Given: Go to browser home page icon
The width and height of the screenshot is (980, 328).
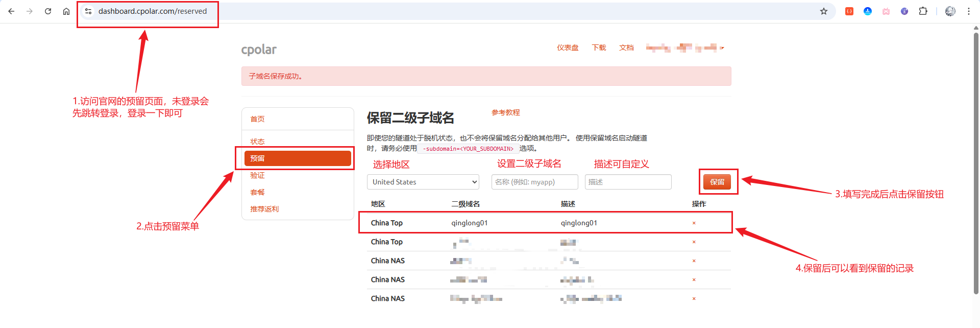Looking at the screenshot, I should pos(66,11).
